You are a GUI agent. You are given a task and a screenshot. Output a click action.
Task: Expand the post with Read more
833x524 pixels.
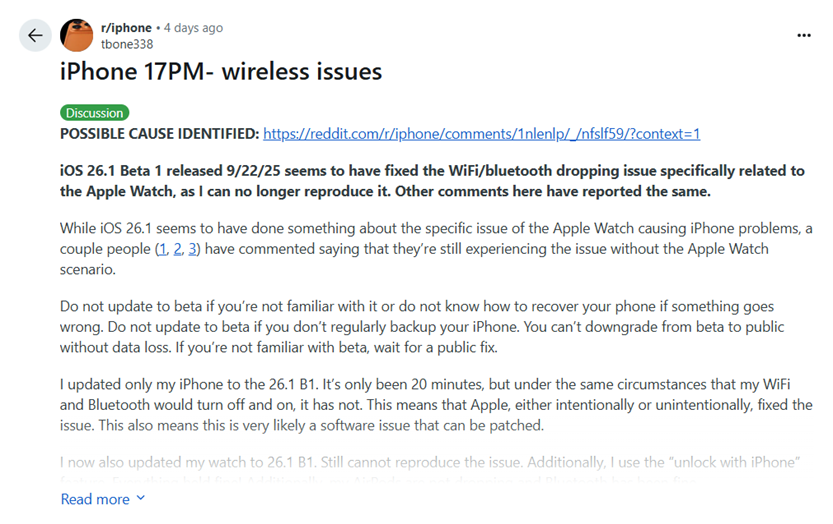pyautogui.click(x=95, y=498)
